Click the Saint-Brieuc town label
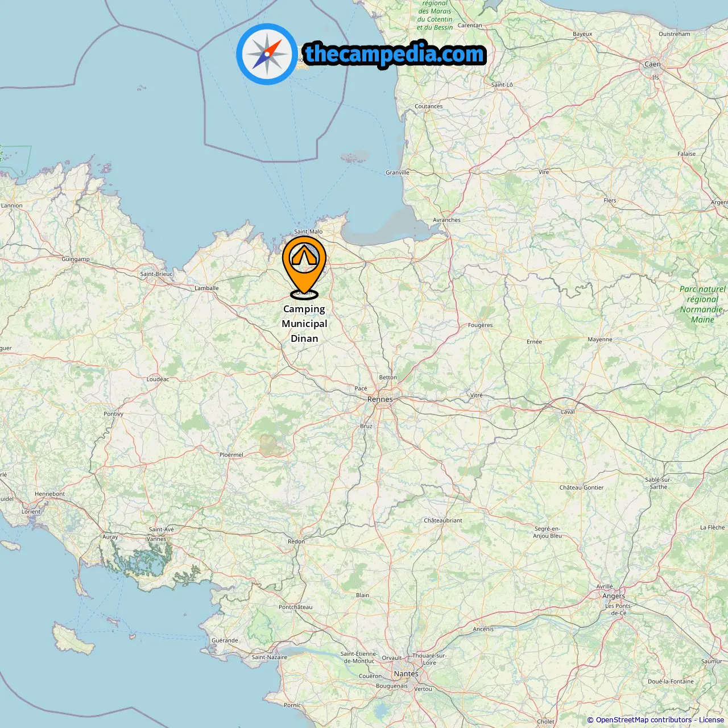This screenshot has width=728, height=728. [156, 274]
